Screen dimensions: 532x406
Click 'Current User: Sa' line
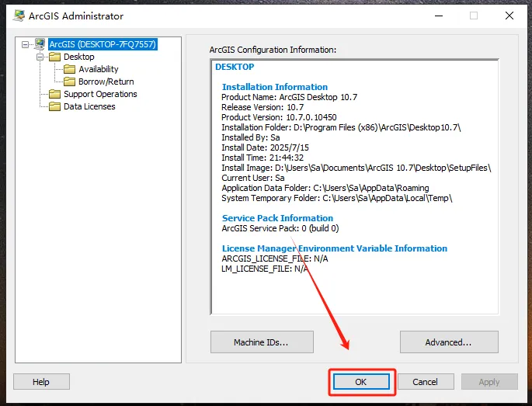tap(253, 178)
